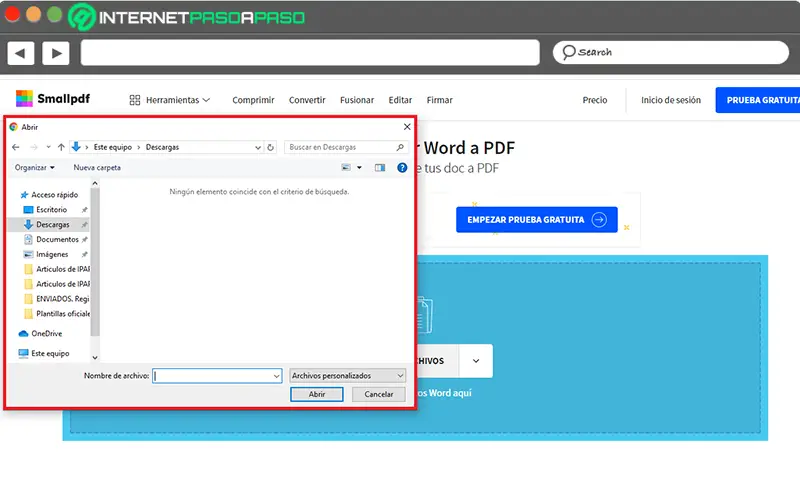This screenshot has width=800, height=500.
Task: Toggle the preview pane icon
Action: pyautogui.click(x=380, y=167)
